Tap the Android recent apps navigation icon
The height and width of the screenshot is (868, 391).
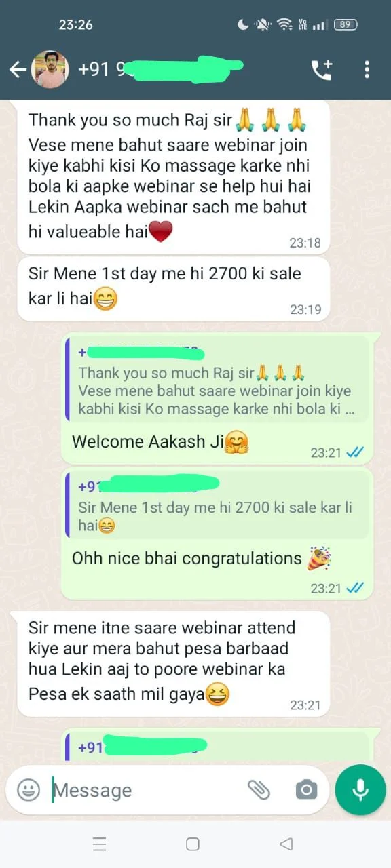99,844
